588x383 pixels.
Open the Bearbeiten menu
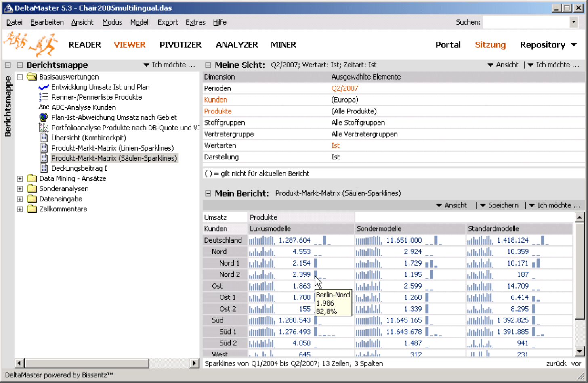point(47,22)
